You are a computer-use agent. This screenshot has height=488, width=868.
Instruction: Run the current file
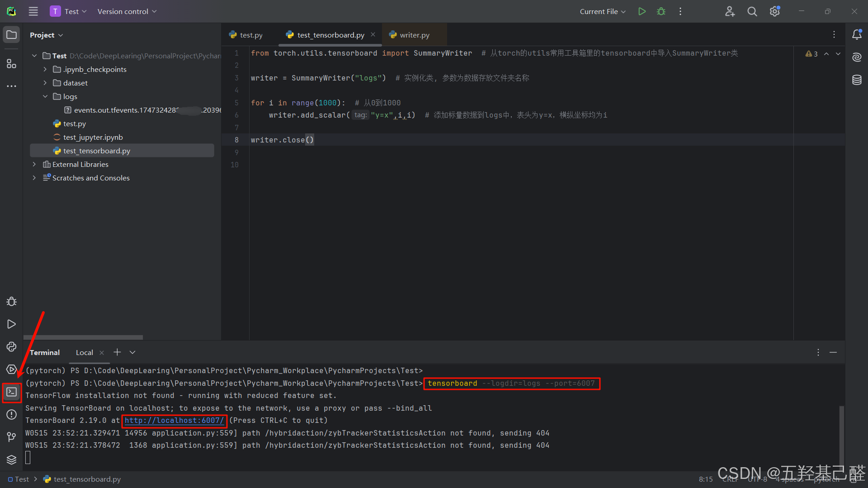tap(642, 11)
